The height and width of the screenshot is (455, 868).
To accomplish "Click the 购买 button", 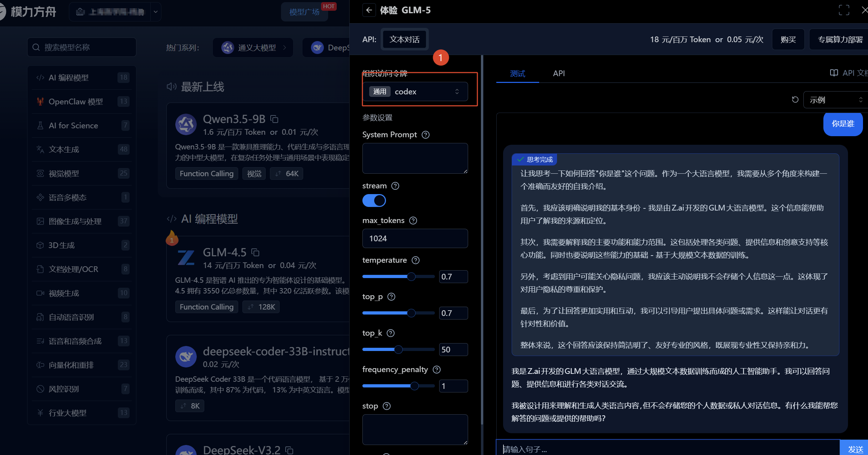I will [x=788, y=39].
